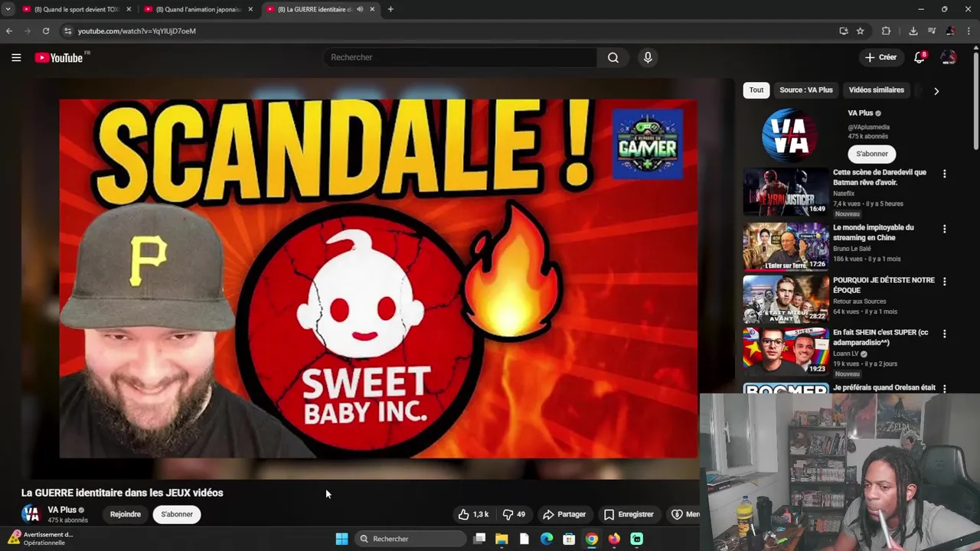The width and height of the screenshot is (980, 551).
Task: Open the tab search dropdown arrow
Action: (x=8, y=9)
